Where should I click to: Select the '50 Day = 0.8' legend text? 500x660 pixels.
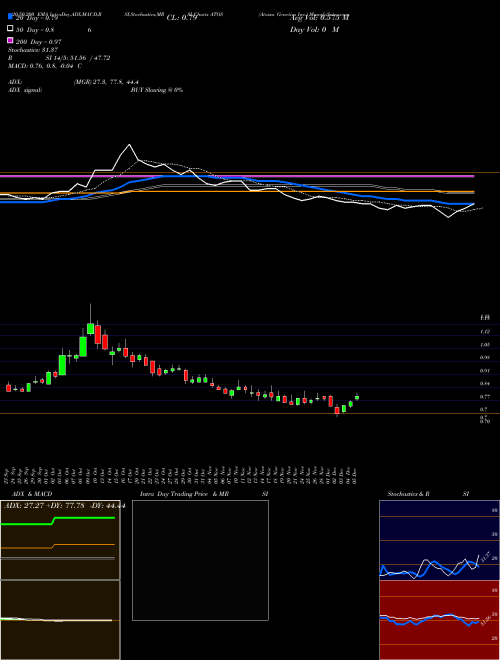[35, 30]
